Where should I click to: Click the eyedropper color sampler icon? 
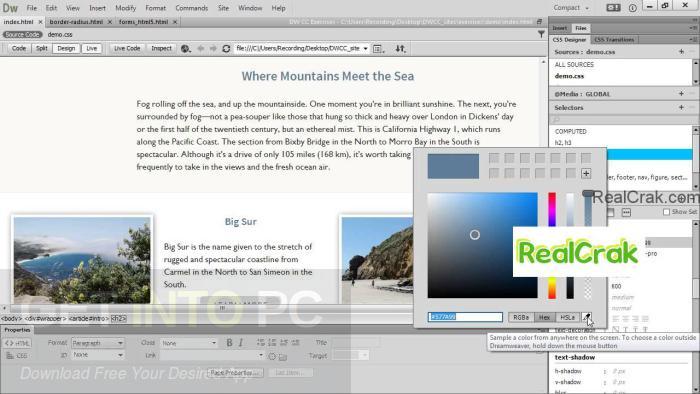click(x=587, y=317)
